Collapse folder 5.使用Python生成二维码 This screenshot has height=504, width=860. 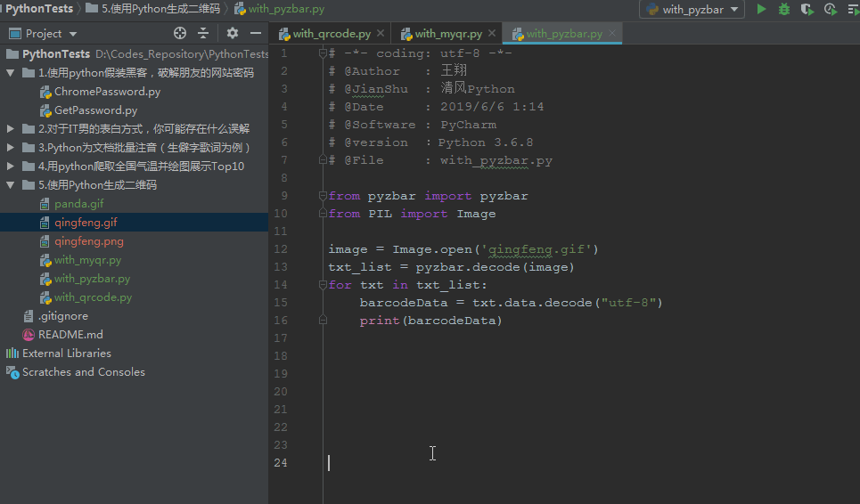11,184
